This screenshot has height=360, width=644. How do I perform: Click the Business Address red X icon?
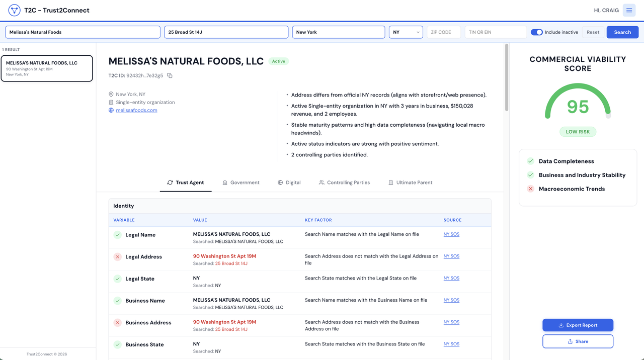[117, 323]
